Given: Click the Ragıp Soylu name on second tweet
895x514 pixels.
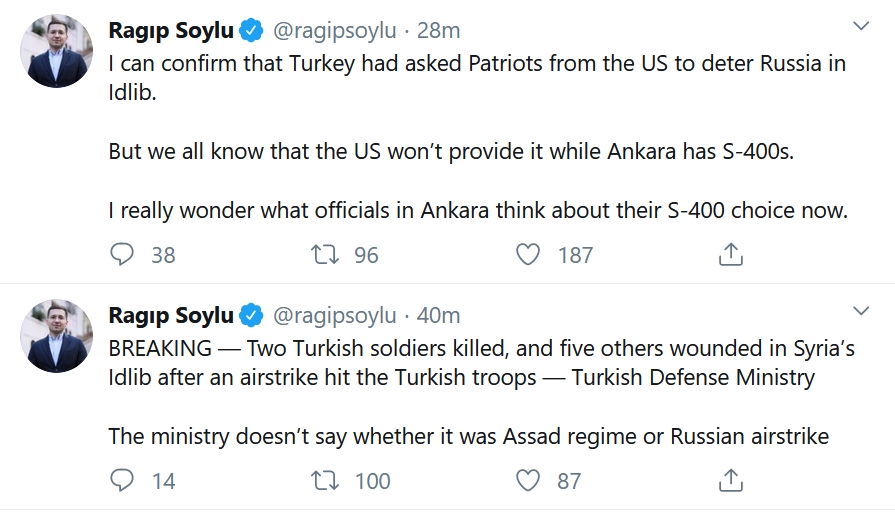Looking at the screenshot, I should click(x=171, y=316).
